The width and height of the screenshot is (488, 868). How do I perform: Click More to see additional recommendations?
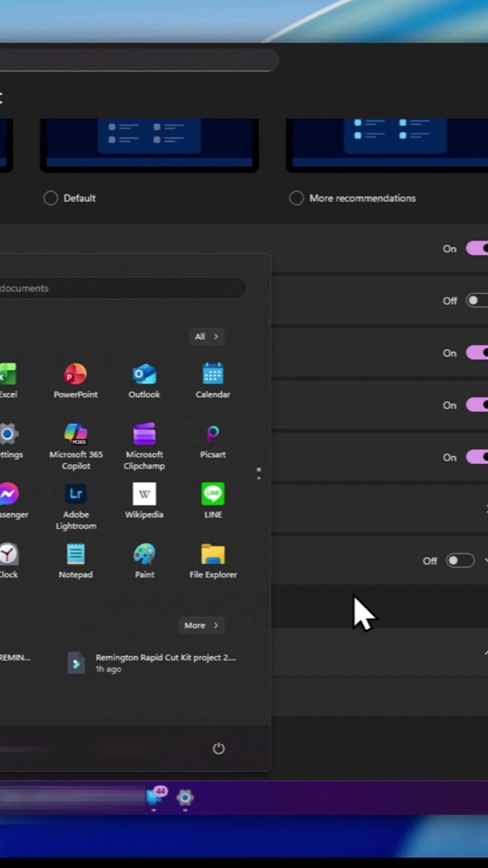201,625
